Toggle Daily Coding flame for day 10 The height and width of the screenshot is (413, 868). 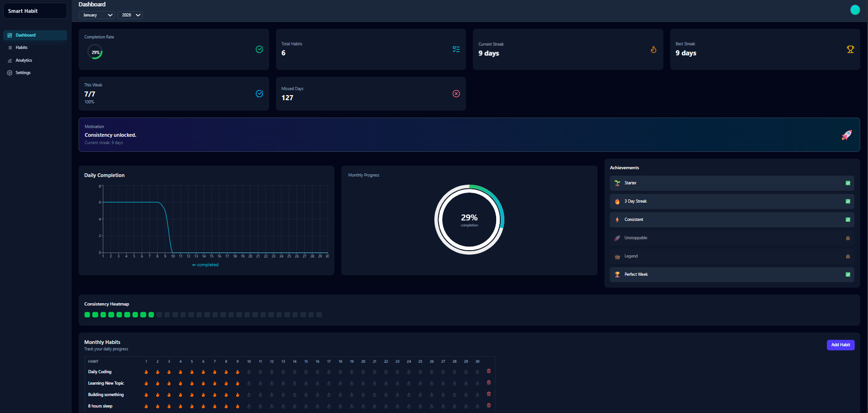(249, 372)
